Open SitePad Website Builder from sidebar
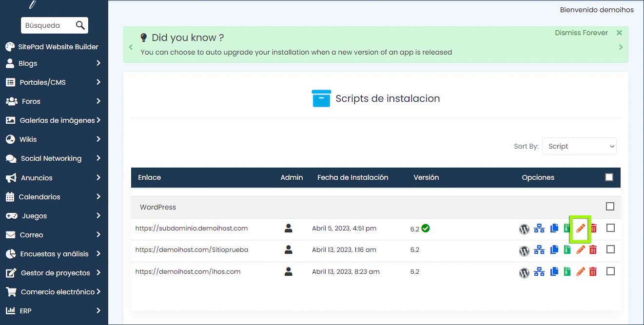The width and height of the screenshot is (644, 325). 54,47
